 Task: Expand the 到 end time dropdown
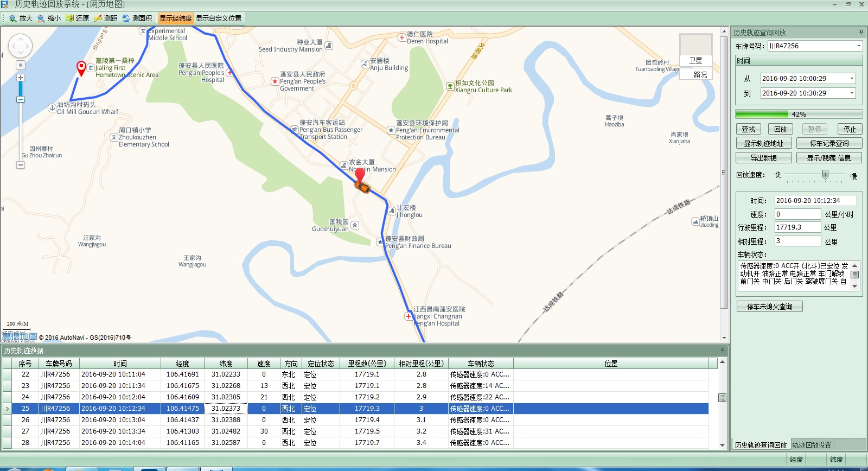pos(852,93)
